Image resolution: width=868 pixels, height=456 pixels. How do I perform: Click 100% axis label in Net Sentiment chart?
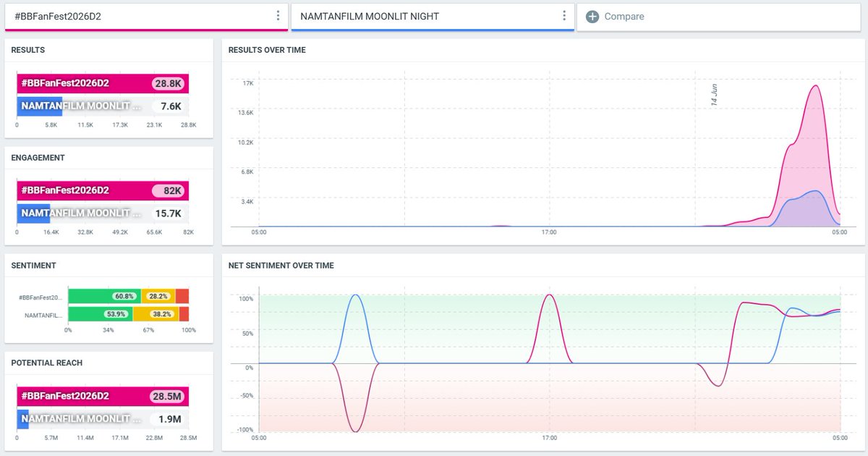coord(246,299)
